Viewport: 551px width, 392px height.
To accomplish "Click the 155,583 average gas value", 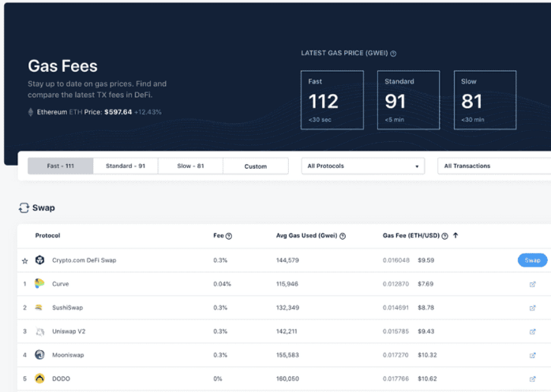I will (x=287, y=355).
